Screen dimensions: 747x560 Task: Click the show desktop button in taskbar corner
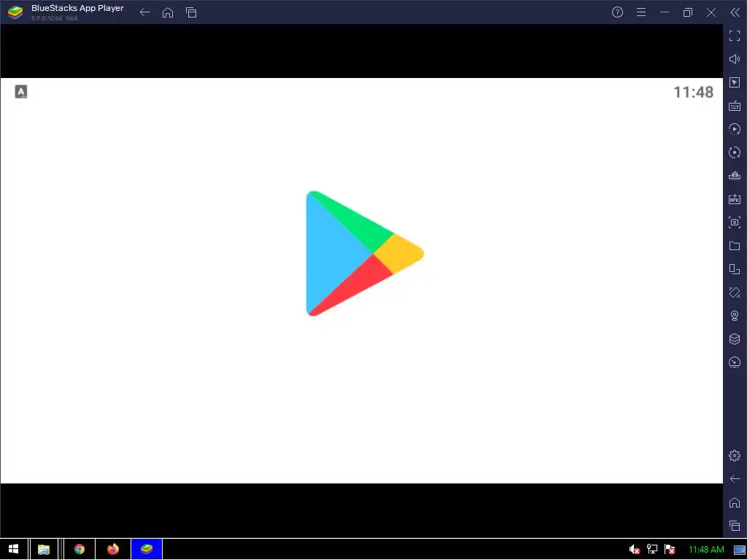[x=740, y=550]
